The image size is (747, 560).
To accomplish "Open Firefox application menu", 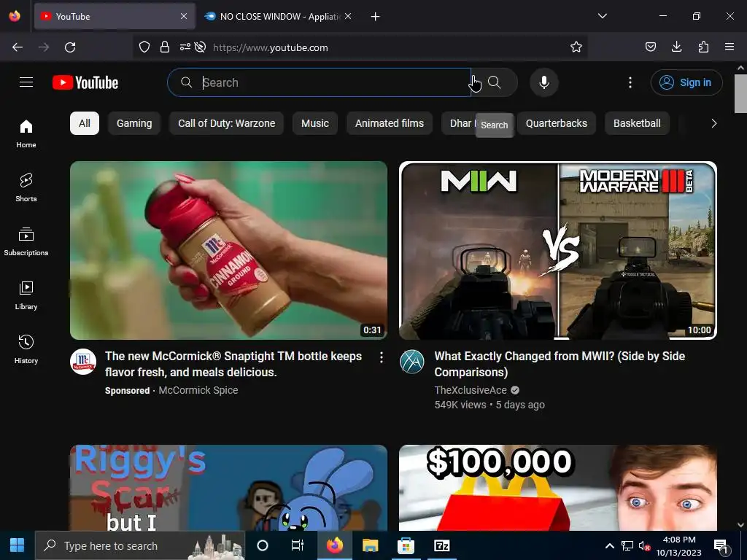I will click(x=729, y=47).
